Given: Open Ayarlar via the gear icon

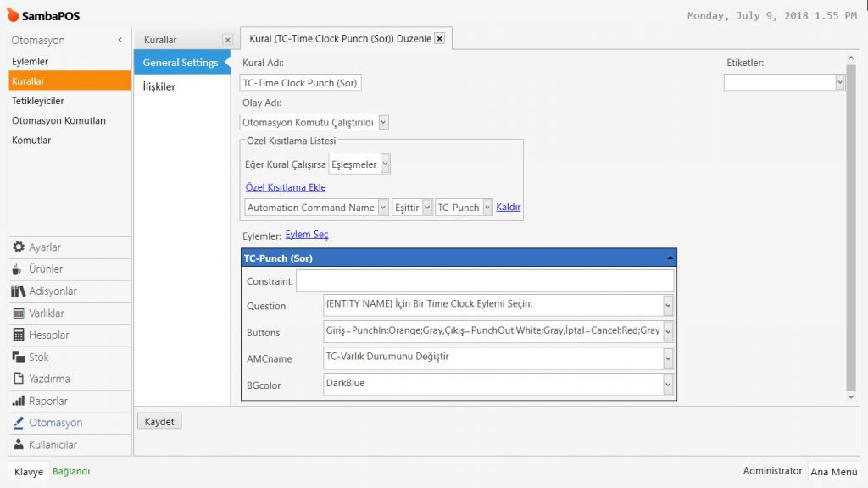Looking at the screenshot, I should (x=19, y=247).
